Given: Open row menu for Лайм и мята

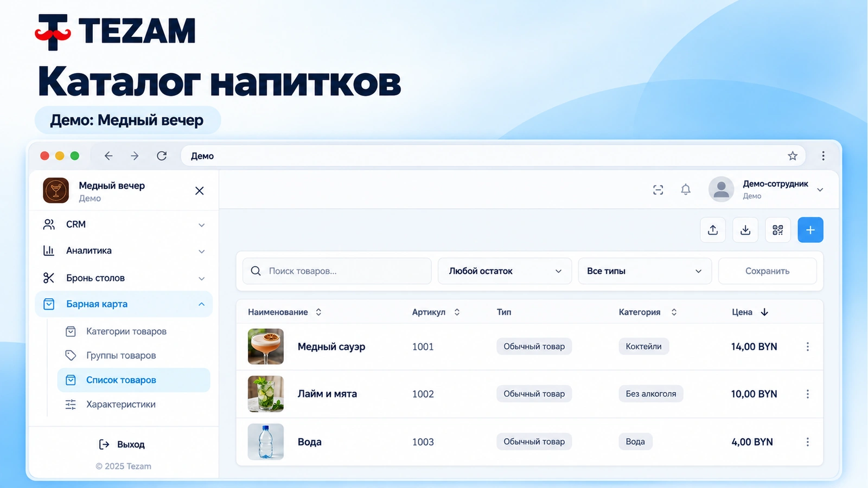Looking at the screenshot, I should 808,394.
